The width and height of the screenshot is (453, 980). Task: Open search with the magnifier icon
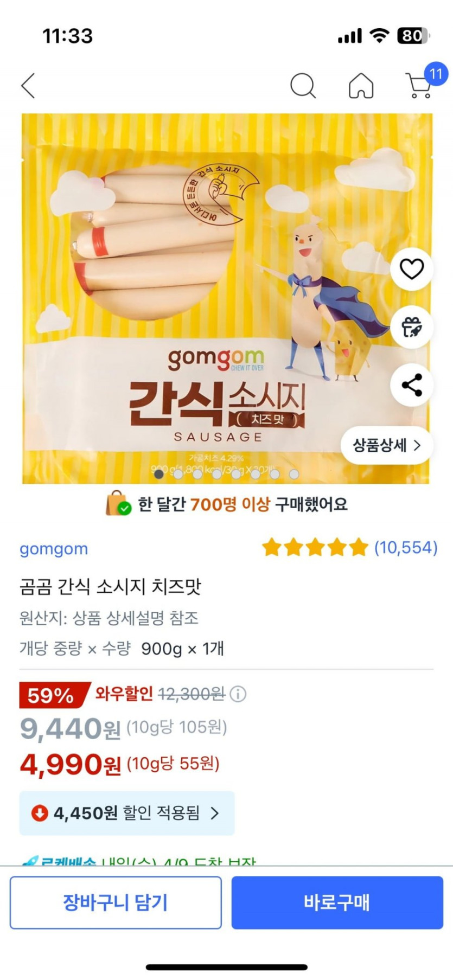(x=303, y=86)
